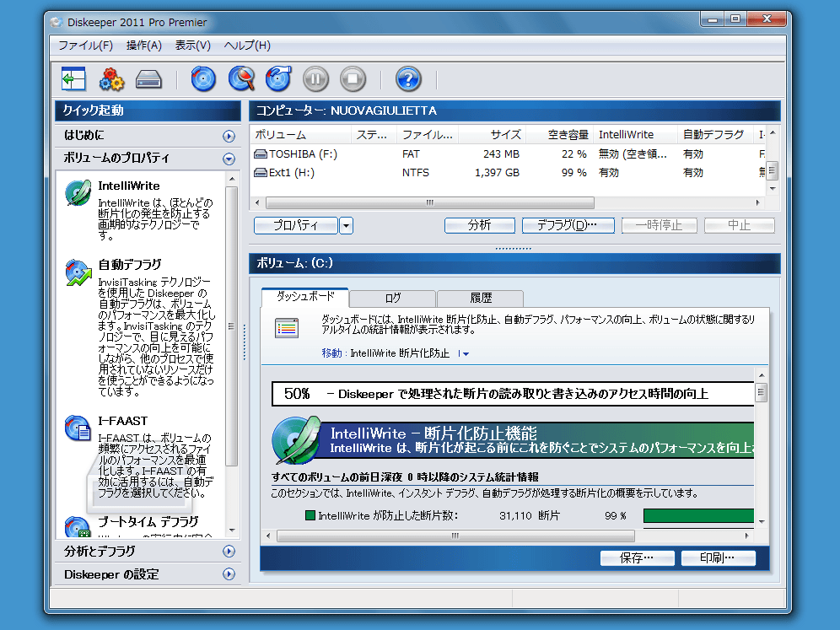Click the large IntelliWrite banner feather icon
840x630 pixels.
pyautogui.click(x=296, y=440)
